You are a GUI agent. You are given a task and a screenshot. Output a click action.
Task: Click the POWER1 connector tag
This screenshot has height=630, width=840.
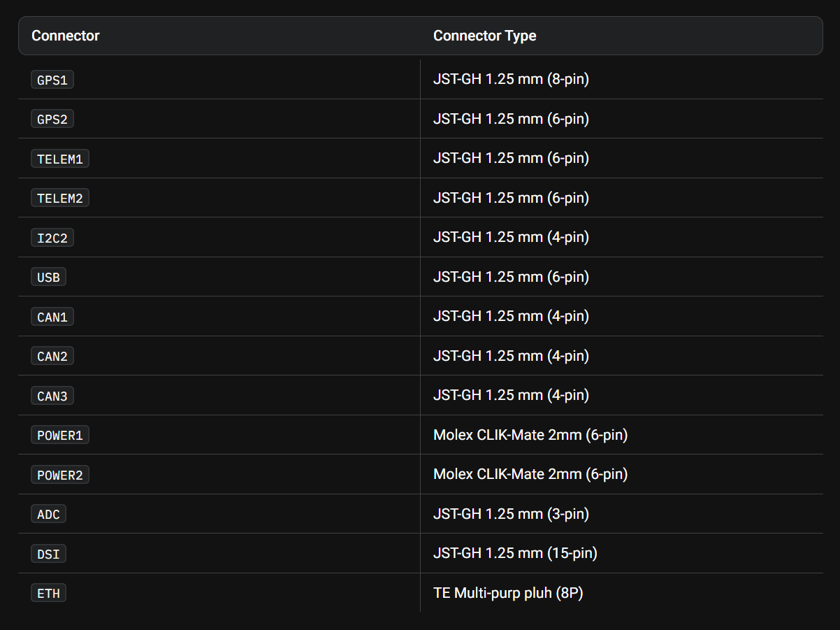[x=60, y=436]
